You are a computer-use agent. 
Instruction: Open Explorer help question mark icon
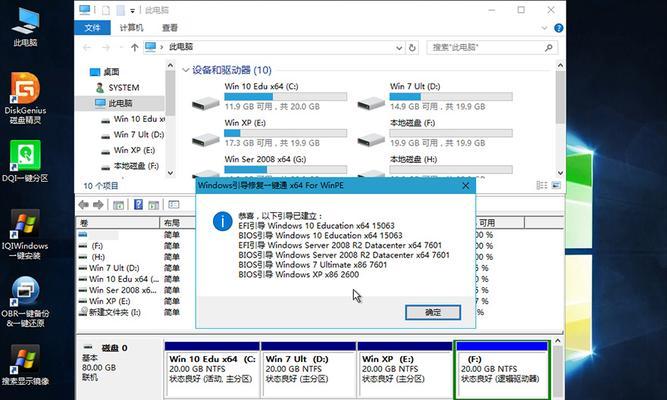559,28
